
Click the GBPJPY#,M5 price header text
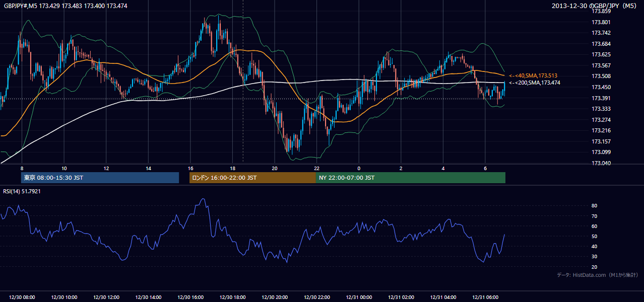tap(66, 6)
